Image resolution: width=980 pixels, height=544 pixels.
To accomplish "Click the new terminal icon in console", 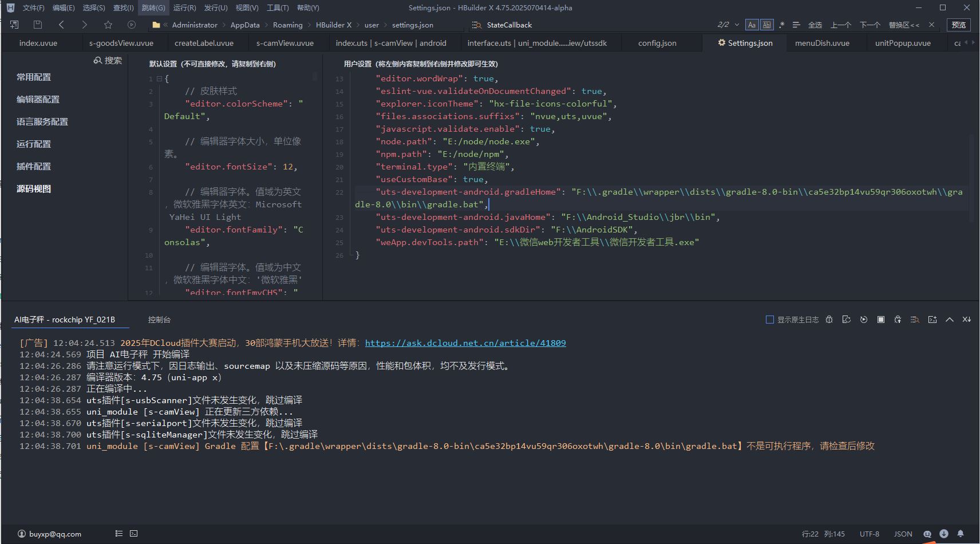I will click(932, 320).
